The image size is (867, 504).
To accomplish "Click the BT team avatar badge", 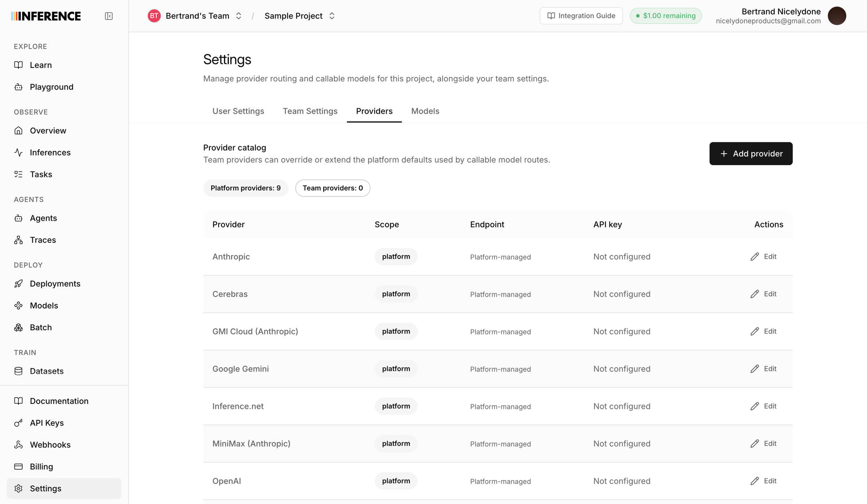I will coord(154,16).
